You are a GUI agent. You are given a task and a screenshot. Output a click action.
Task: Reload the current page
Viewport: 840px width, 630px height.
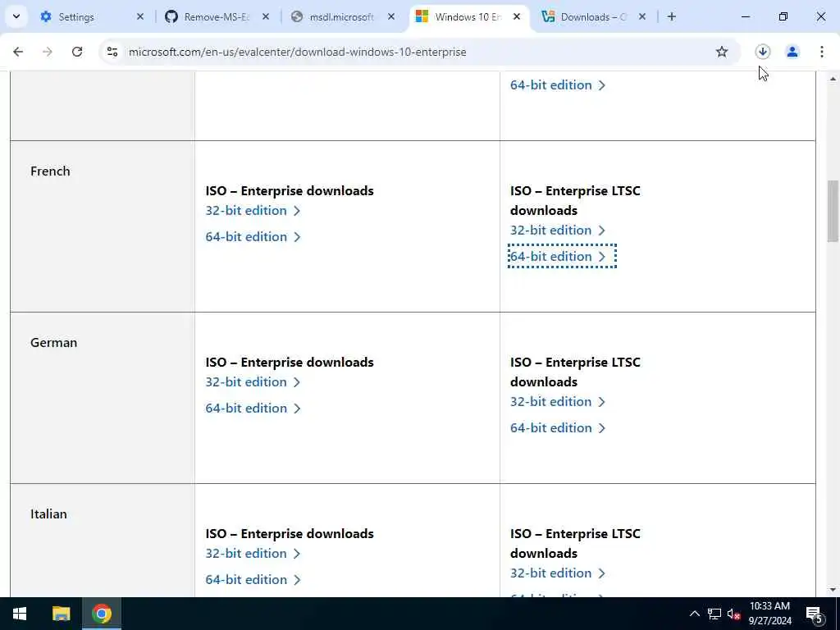click(x=77, y=52)
